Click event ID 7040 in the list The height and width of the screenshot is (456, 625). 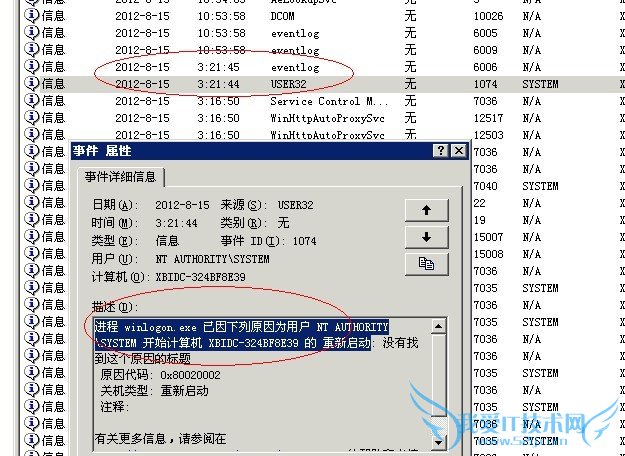[x=485, y=186]
